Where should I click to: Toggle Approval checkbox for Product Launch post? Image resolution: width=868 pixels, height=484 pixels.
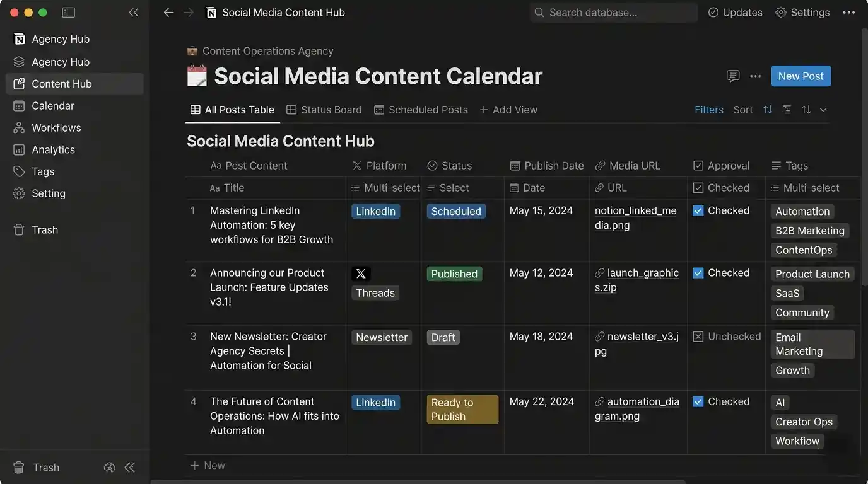698,274
